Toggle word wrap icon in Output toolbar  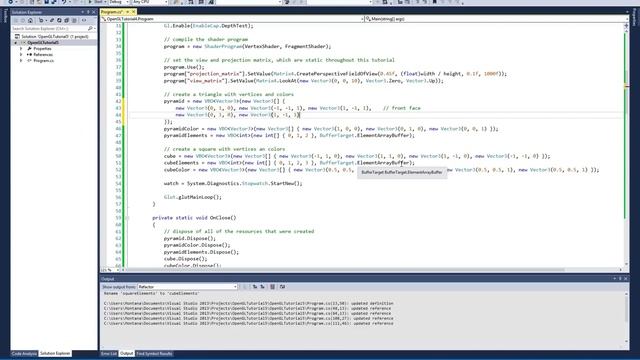pos(282,287)
